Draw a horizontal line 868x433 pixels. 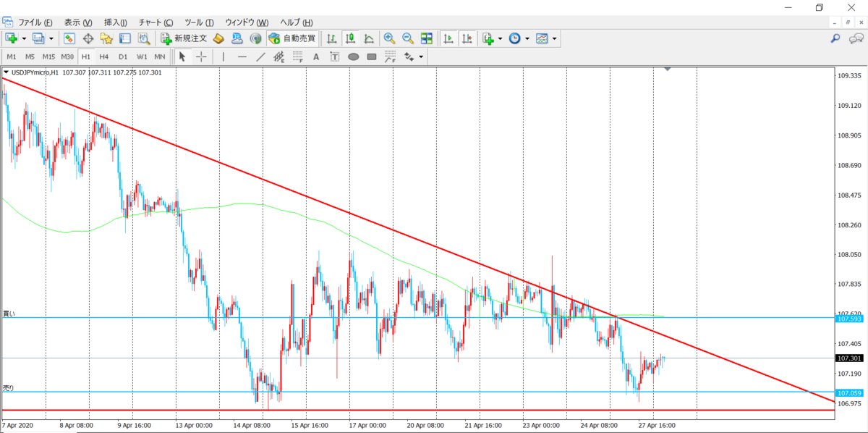point(242,56)
